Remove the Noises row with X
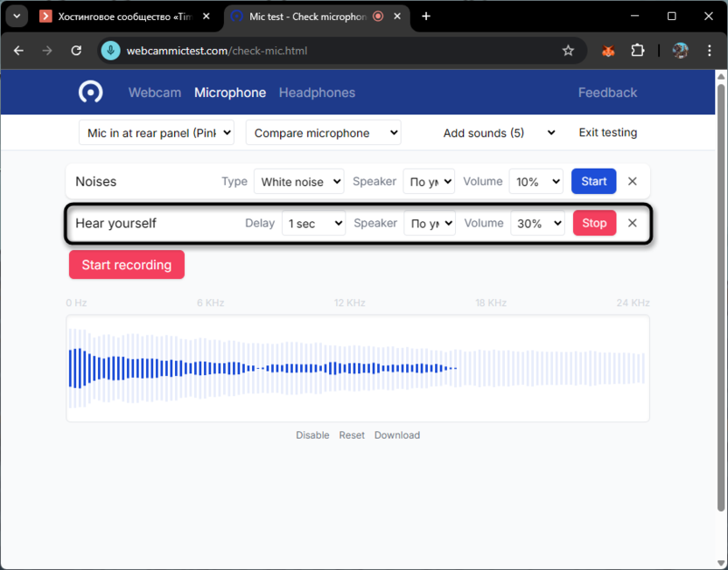Screen dimensions: 728x570 tap(633, 182)
